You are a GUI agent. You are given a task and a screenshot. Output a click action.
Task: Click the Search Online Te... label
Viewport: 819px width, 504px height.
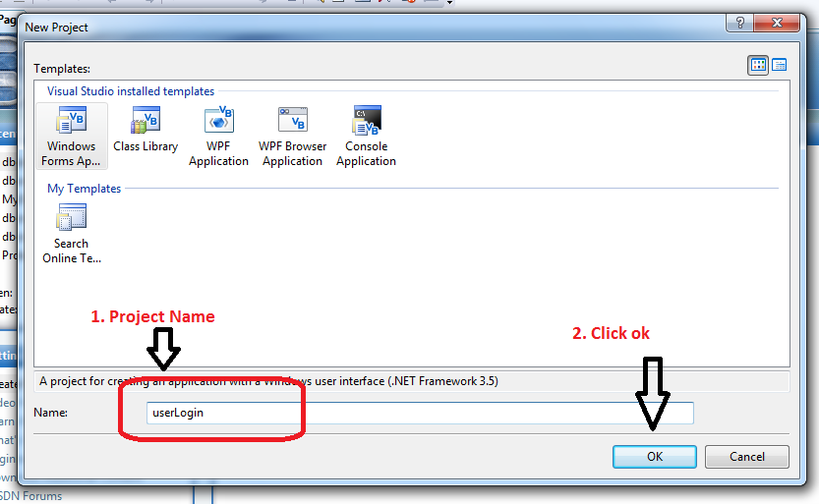(x=72, y=251)
